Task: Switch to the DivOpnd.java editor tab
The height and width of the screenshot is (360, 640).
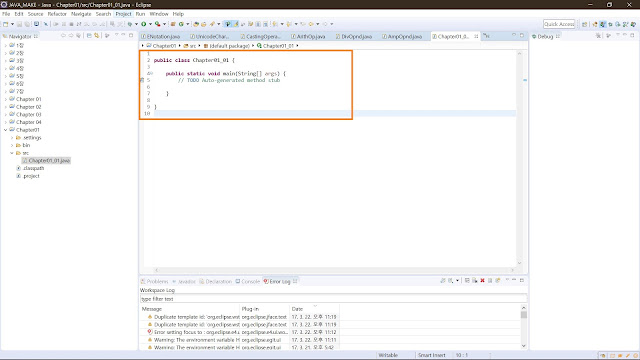Action: click(x=354, y=36)
